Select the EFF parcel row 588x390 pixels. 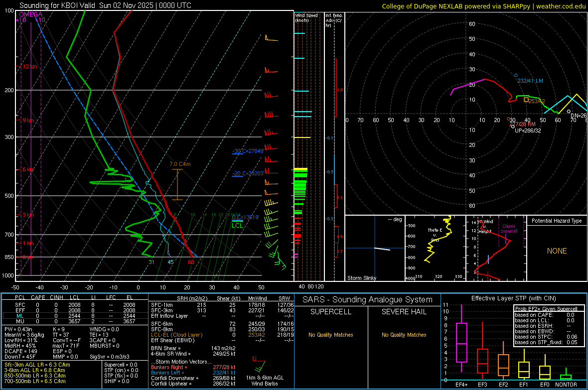coord(74,310)
